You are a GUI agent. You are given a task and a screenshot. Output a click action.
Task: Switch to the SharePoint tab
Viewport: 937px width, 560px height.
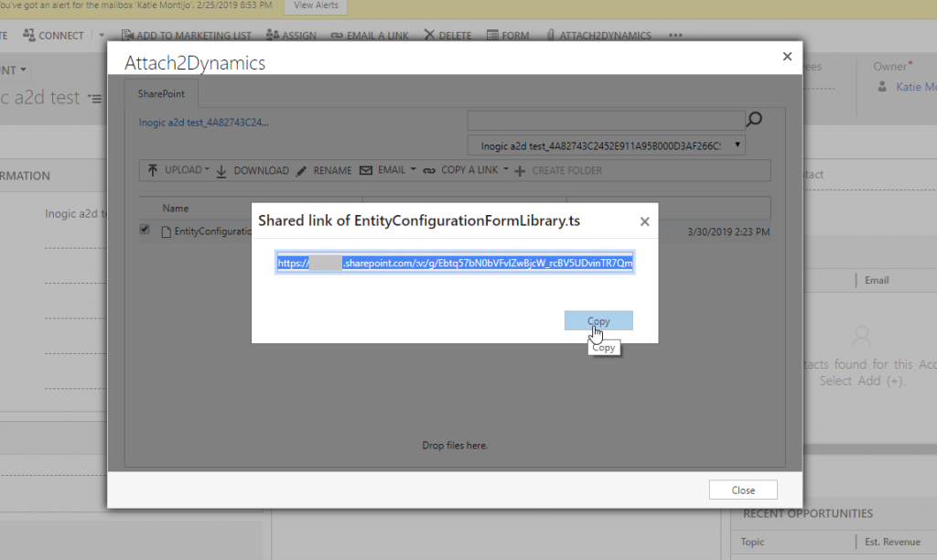[x=163, y=92]
